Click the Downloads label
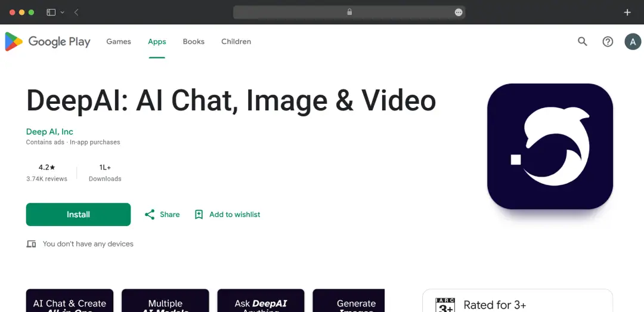 [x=105, y=179]
